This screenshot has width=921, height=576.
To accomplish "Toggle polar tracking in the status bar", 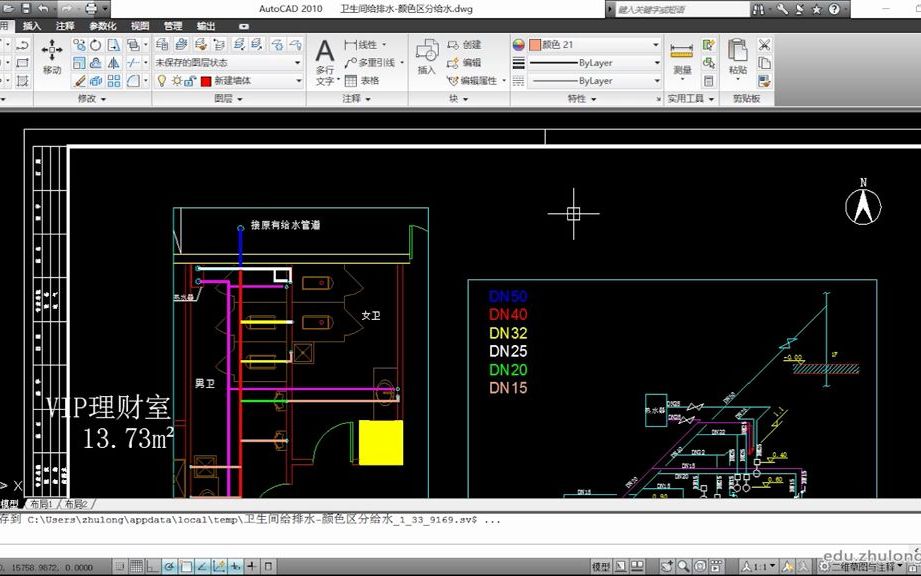I will pyautogui.click(x=169, y=566).
